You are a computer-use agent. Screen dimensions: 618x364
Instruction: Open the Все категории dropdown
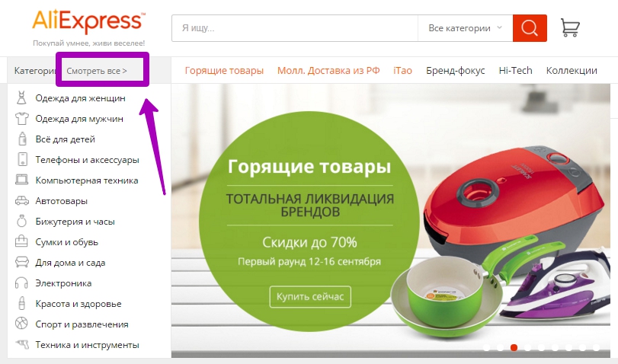click(465, 28)
